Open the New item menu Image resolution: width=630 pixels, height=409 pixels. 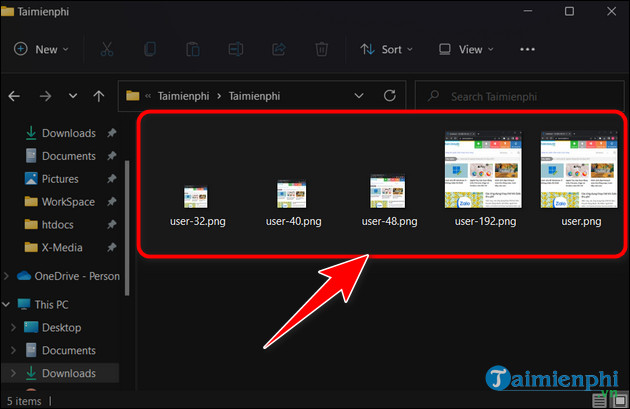pyautogui.click(x=41, y=49)
